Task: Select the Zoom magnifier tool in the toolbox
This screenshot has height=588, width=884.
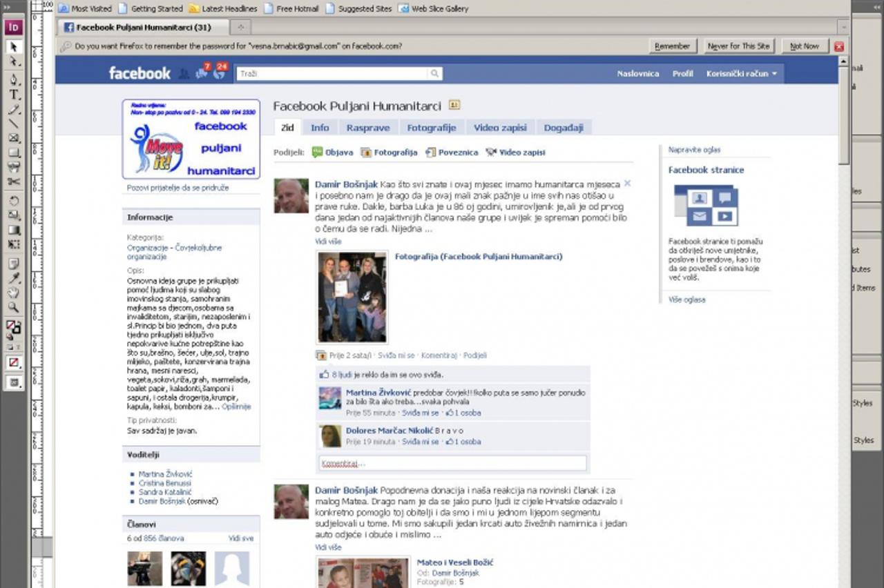Action: [x=14, y=308]
